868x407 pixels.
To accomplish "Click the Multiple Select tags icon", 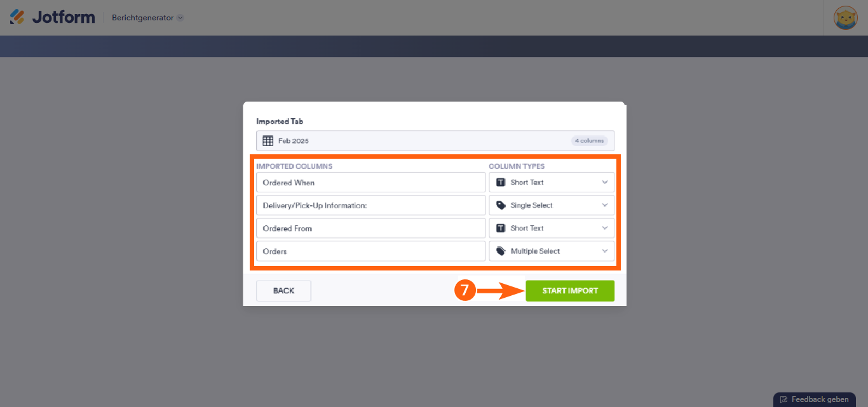I will click(x=500, y=251).
